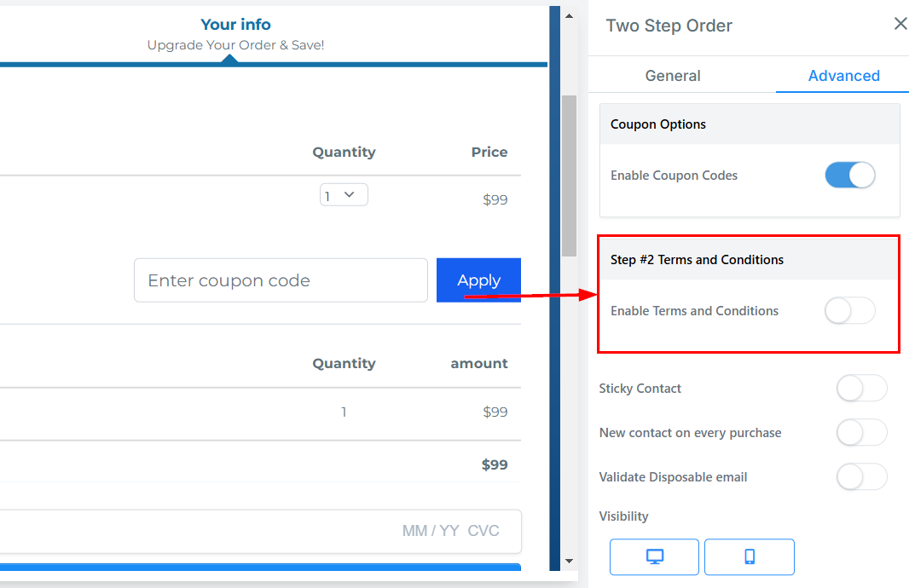The width and height of the screenshot is (909, 588).
Task: Click the card MM / YY CVC field
Action: pos(261,531)
